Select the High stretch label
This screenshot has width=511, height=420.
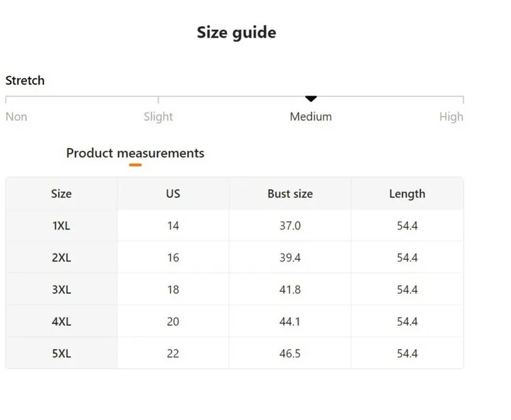[x=451, y=117]
